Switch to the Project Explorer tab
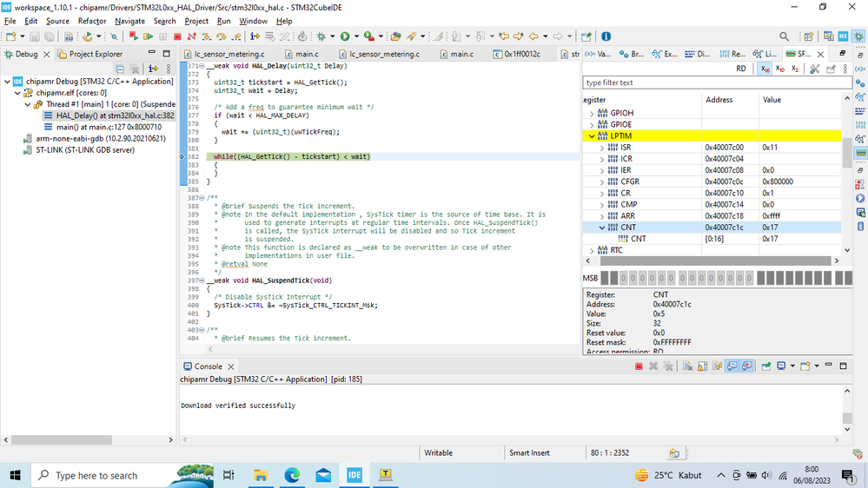868x488 pixels. coord(96,54)
